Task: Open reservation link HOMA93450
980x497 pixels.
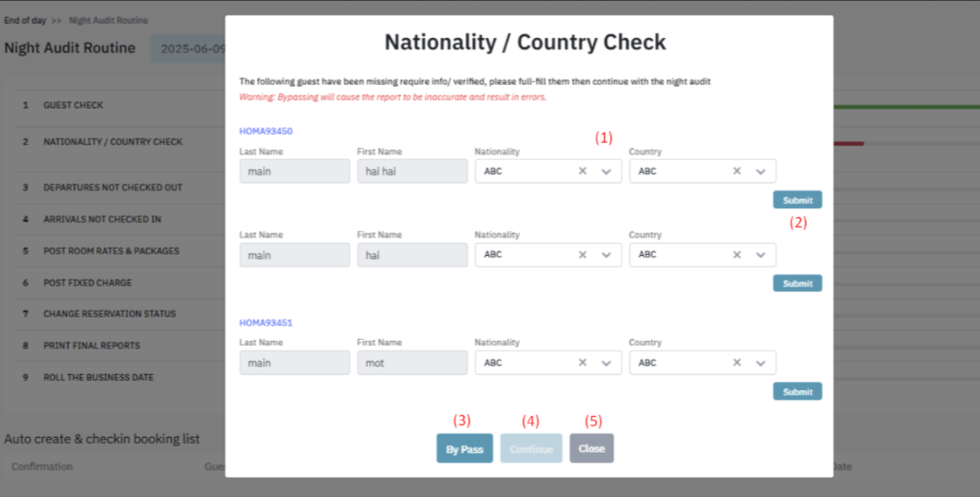Action: click(x=266, y=132)
